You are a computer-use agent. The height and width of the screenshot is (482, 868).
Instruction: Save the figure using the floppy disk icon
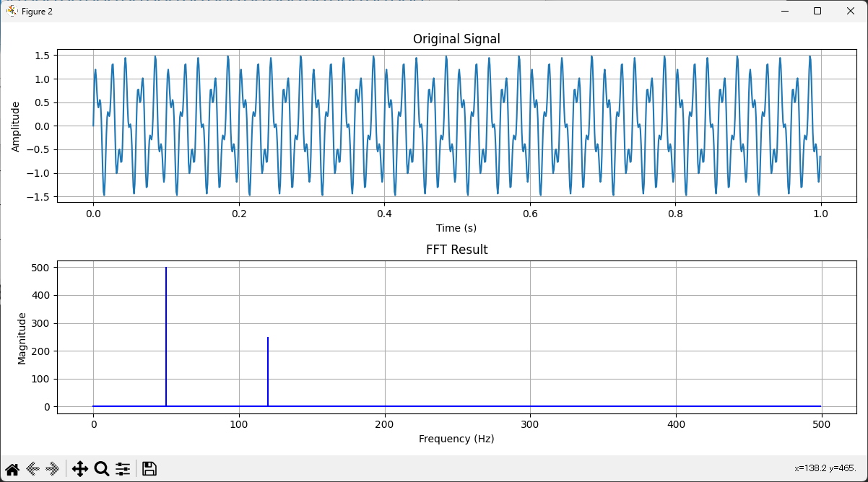(x=149, y=468)
